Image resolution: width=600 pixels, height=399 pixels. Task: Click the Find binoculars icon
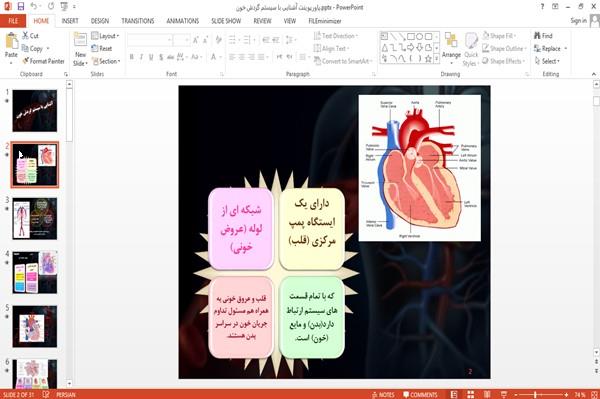[537, 36]
